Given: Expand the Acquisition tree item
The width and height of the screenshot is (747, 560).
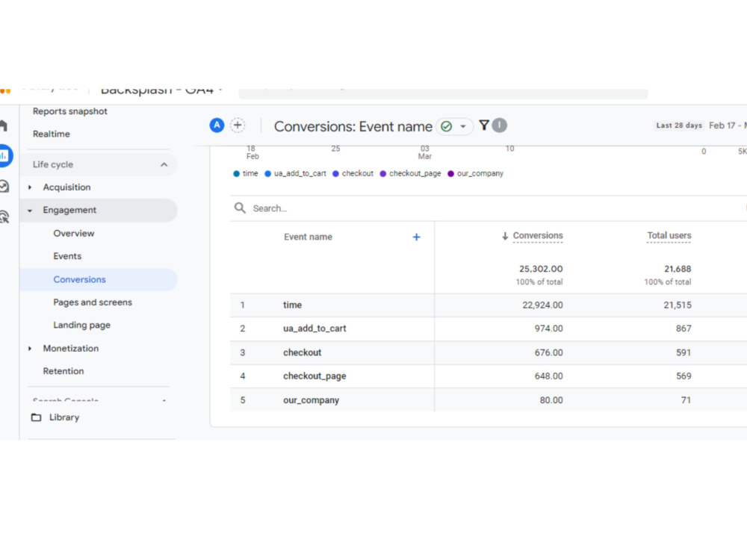Looking at the screenshot, I should (30, 187).
